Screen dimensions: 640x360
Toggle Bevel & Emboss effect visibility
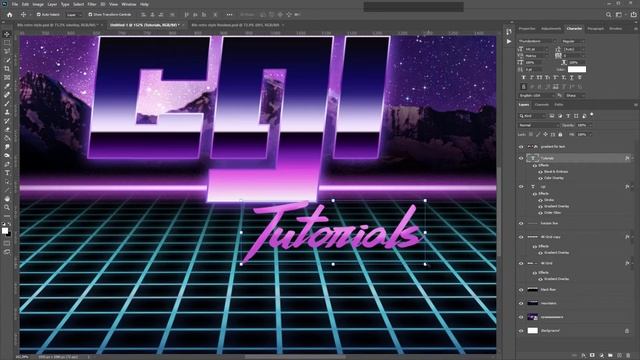540,172
